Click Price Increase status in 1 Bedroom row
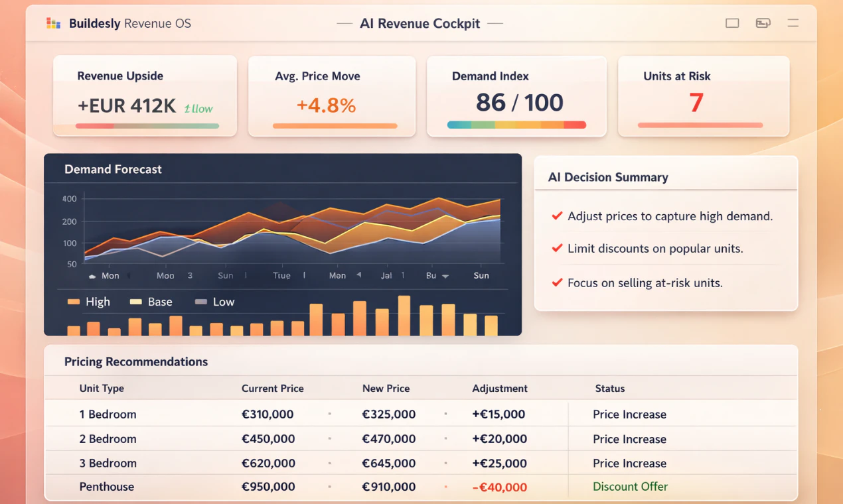This screenshot has height=504, width=843. pyautogui.click(x=629, y=414)
